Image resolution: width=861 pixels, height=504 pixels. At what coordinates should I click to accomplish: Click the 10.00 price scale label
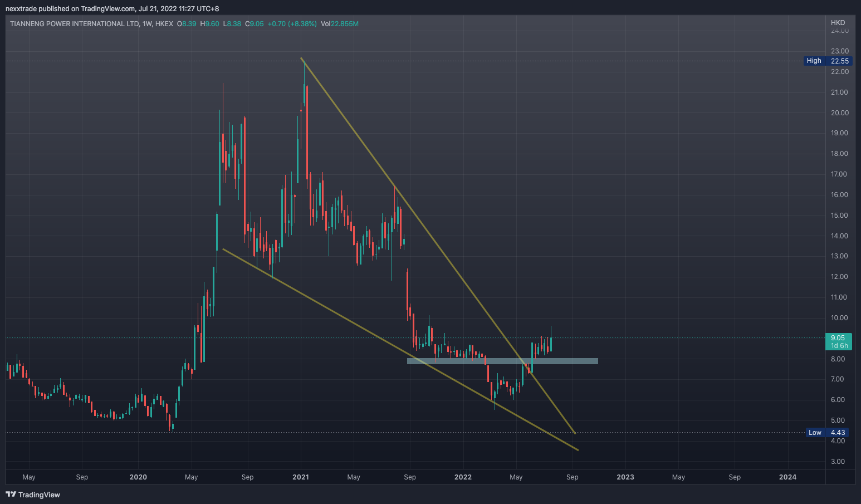840,318
